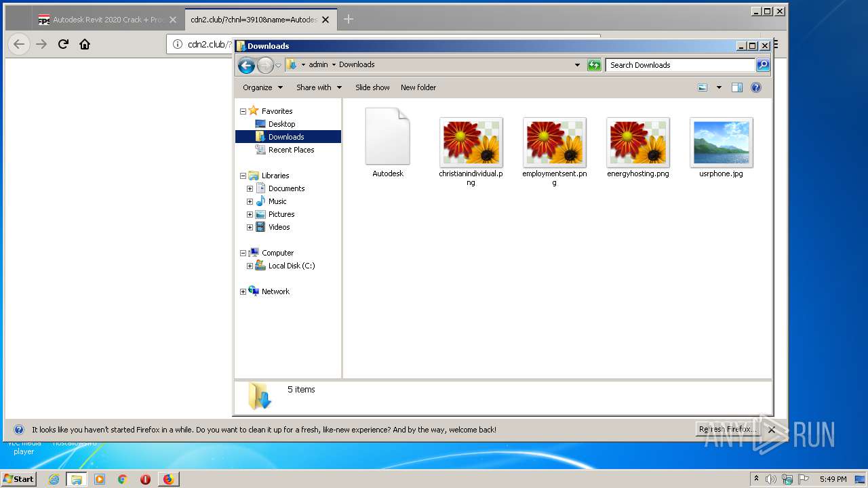Launch Internet Explorer from the taskbar
This screenshot has height=488, width=868.
[x=54, y=479]
